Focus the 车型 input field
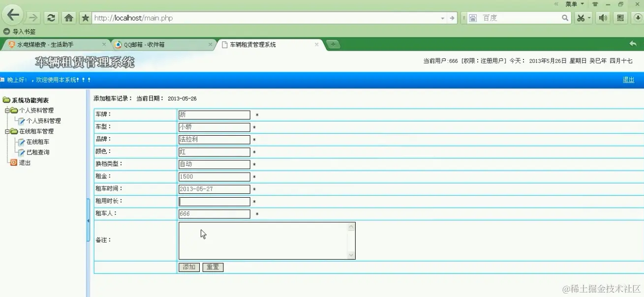This screenshot has height=297, width=644. tap(215, 127)
